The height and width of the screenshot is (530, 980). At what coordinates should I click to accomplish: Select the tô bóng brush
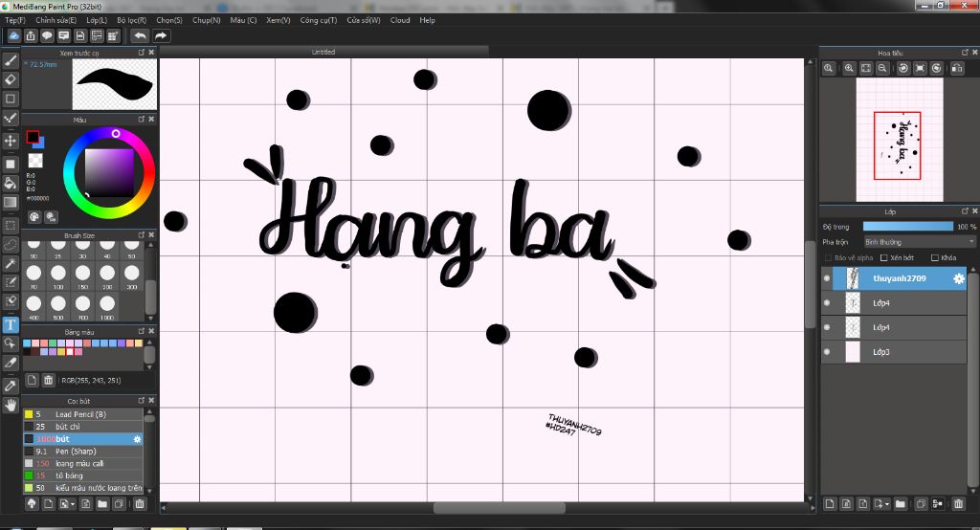click(x=83, y=475)
